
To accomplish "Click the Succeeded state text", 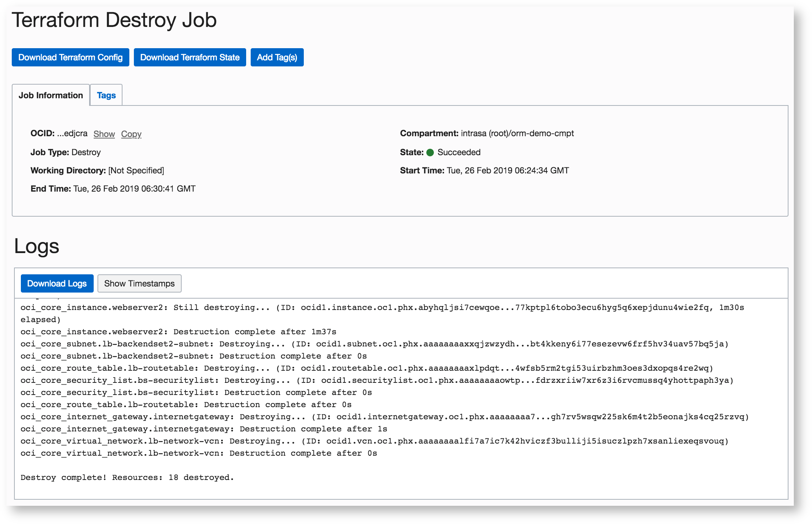I will click(x=459, y=153).
